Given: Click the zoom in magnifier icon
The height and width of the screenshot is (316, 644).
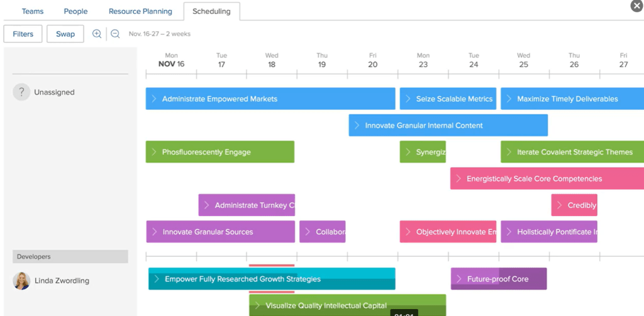Looking at the screenshot, I should pos(97,34).
